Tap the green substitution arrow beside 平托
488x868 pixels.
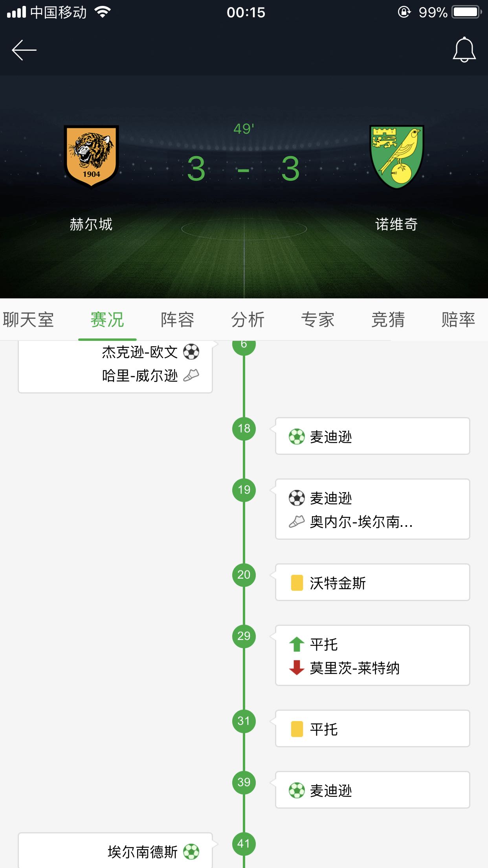[297, 644]
